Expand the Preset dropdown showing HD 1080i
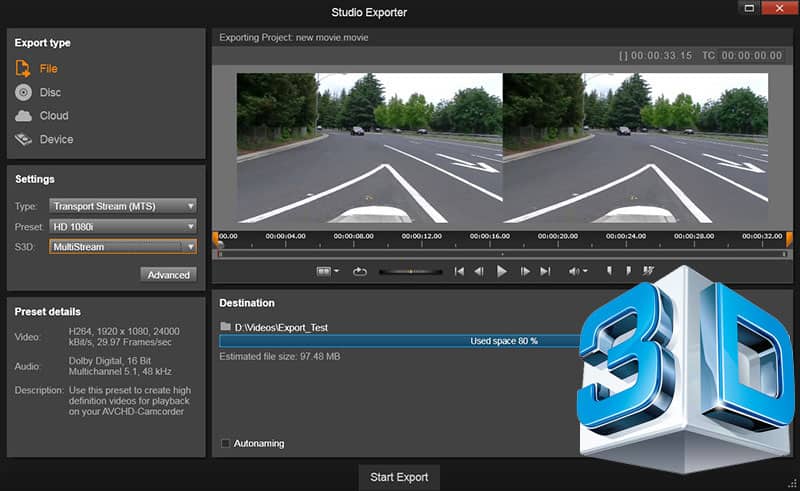Screen dimensions: 800x491 coord(122,226)
